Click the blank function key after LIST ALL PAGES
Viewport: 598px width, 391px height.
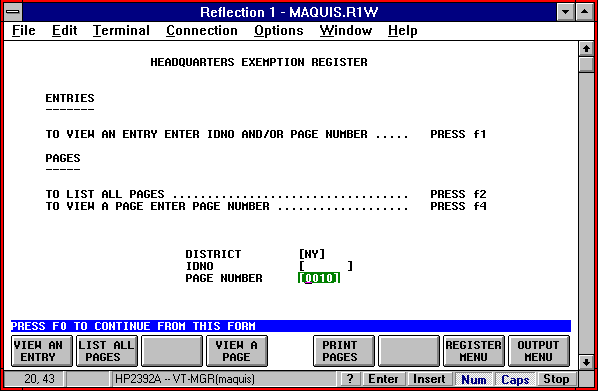tap(172, 351)
